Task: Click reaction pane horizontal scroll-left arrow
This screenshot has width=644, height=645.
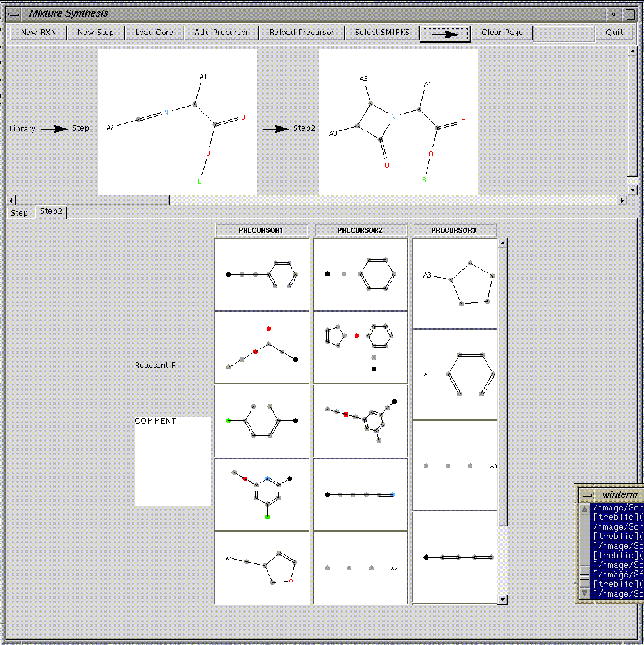Action: coord(11,200)
